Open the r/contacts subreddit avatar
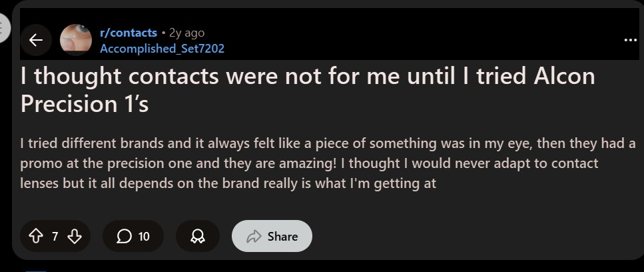The height and width of the screenshot is (272, 644). pos(76,40)
